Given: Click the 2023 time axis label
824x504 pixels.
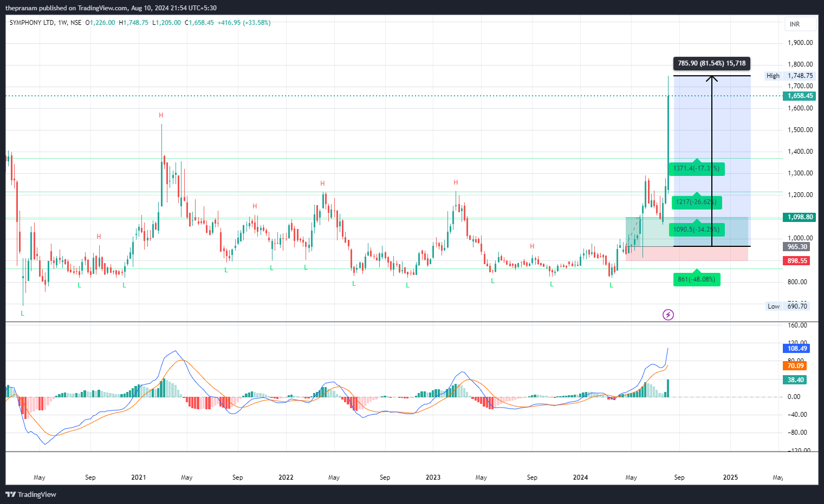Looking at the screenshot, I should 433,477.
